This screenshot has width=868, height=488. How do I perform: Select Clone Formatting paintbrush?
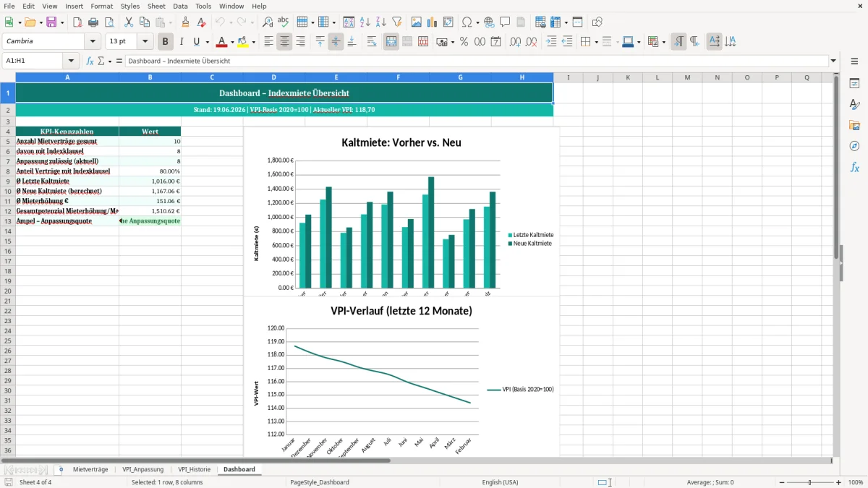tap(186, 22)
